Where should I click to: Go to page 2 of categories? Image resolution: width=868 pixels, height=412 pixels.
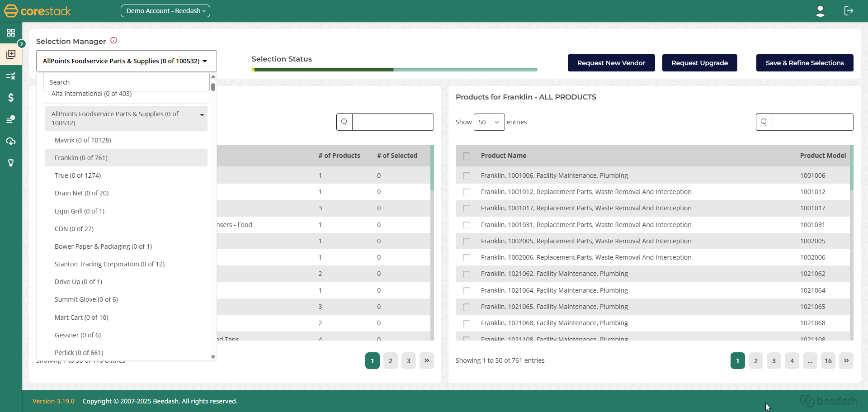(x=391, y=360)
